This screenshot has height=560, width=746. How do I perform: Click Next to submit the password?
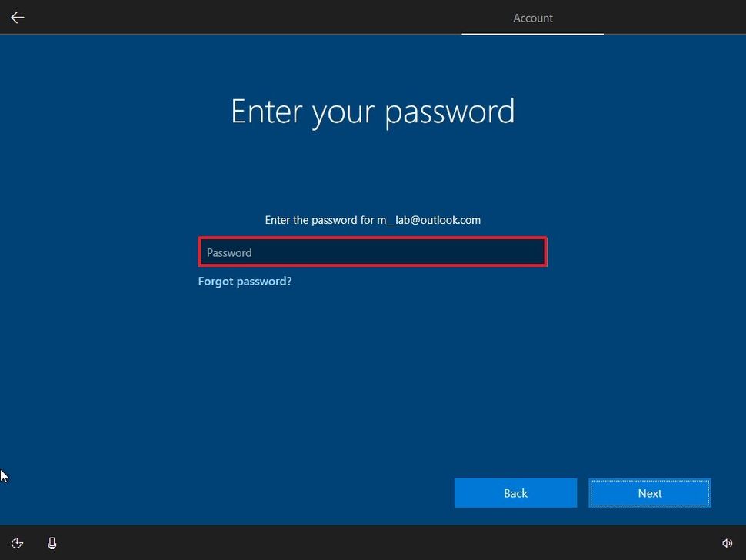pos(649,493)
